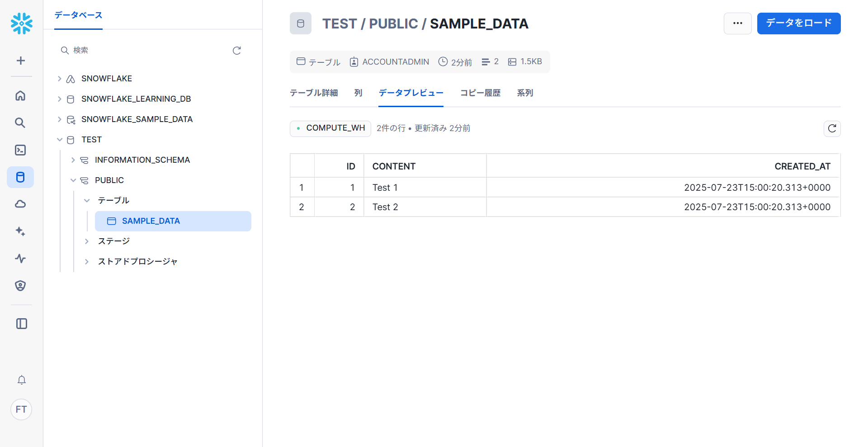Select the データベース tab in left panel
Viewport: 868px width, 447px height.
[78, 15]
